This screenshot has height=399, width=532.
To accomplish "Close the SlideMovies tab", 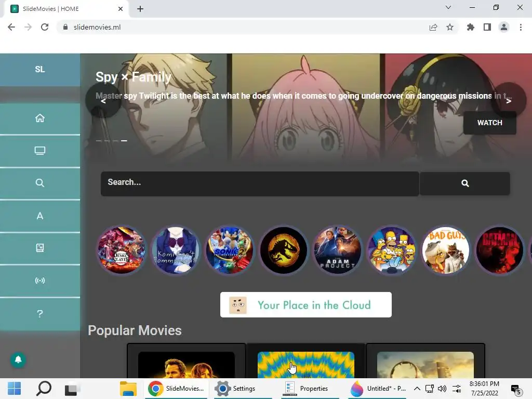I will tap(121, 9).
